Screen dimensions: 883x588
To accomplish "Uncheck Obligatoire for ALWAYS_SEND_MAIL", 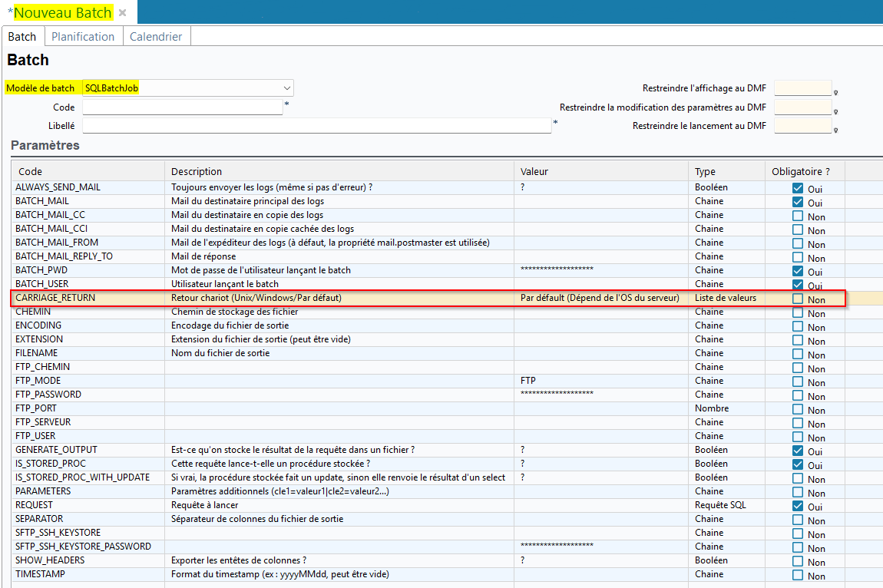I will click(x=798, y=188).
